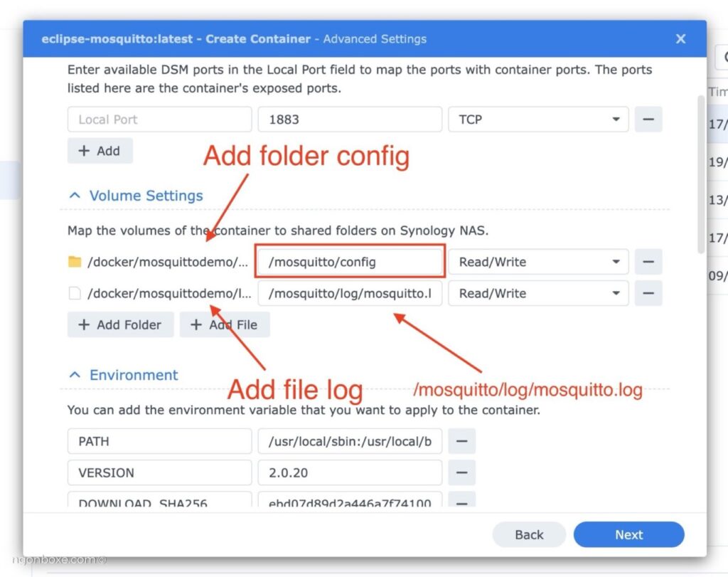The image size is (728, 577).
Task: Edit the /usr/local/sbin PATH value field
Action: (350, 441)
